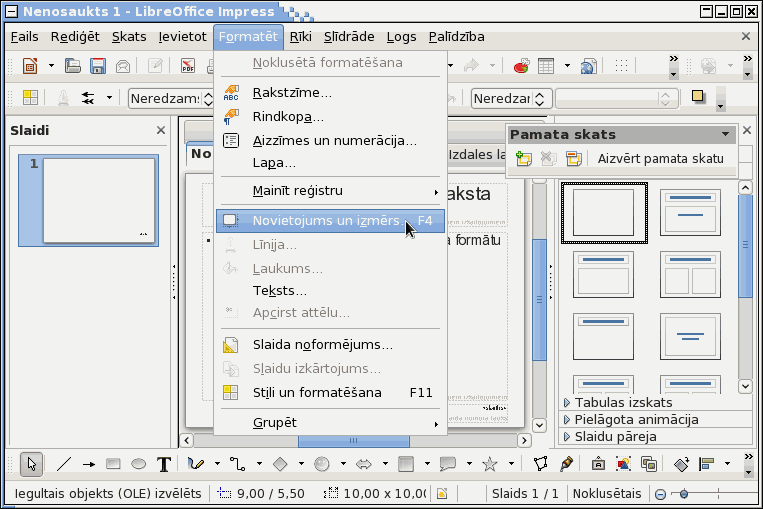
Task: Open the New document dropdown arrow
Action: (x=51, y=65)
